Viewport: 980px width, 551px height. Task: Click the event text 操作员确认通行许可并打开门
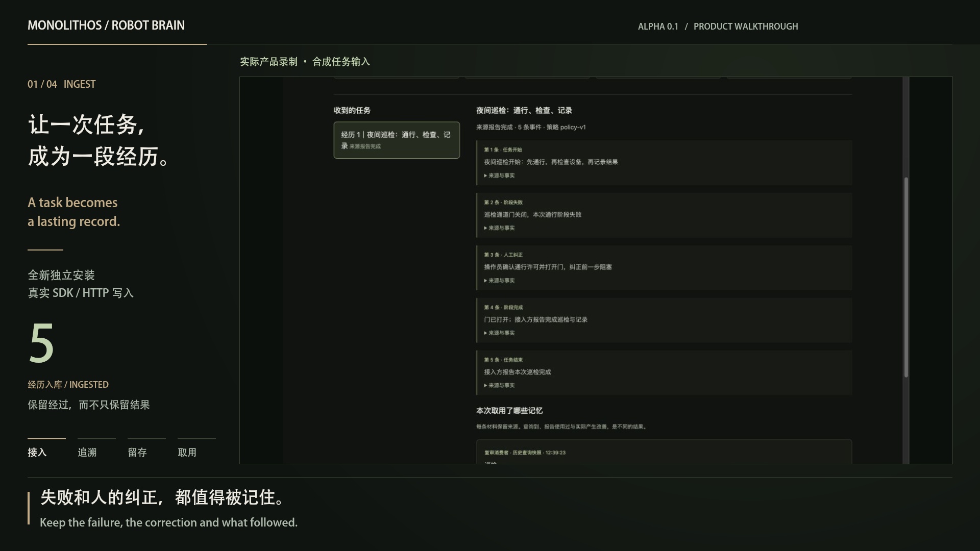pyautogui.click(x=548, y=267)
